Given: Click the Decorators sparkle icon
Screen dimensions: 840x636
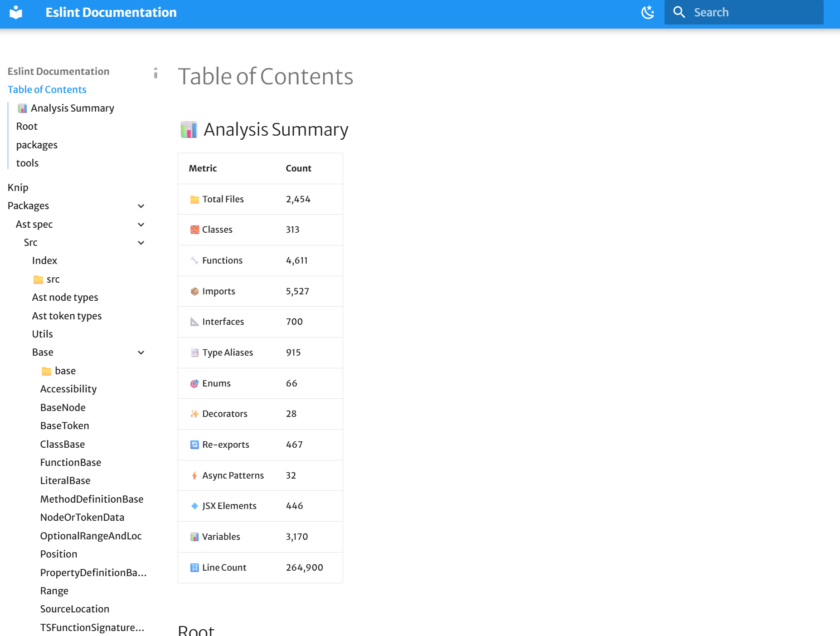Looking at the screenshot, I should tap(194, 414).
